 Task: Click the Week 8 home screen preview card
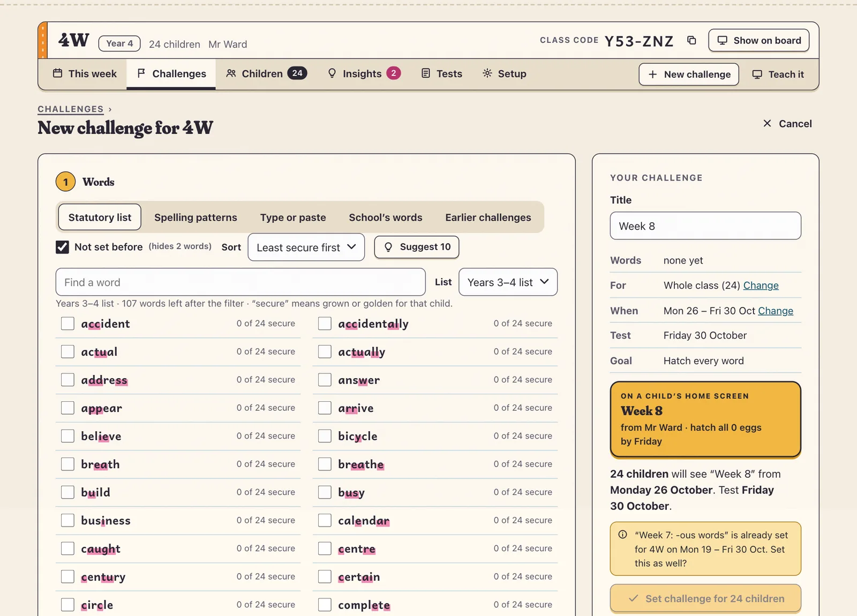click(x=705, y=419)
